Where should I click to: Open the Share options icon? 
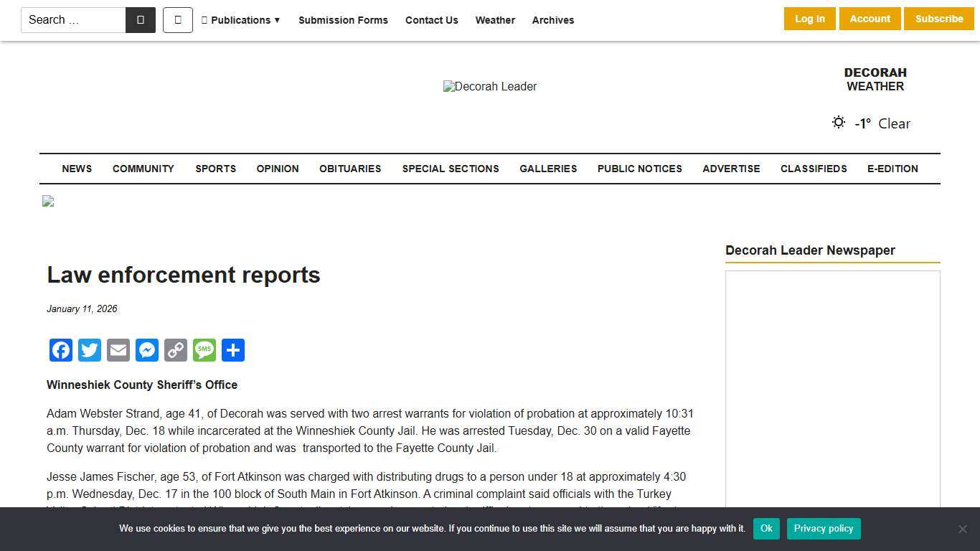[x=233, y=350]
